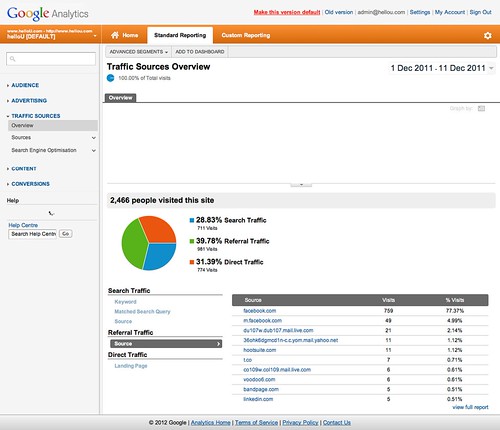The width and height of the screenshot is (500, 430).
Task: Click the Google Analytics logo
Action: 47,13
